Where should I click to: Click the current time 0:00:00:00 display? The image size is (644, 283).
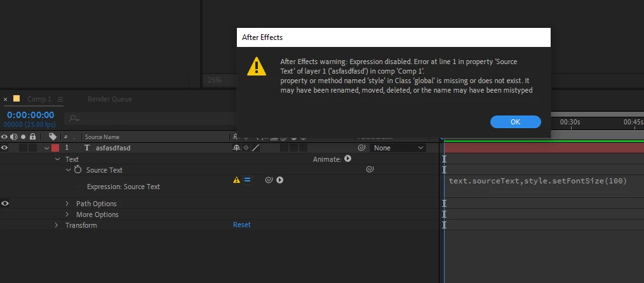(30, 115)
